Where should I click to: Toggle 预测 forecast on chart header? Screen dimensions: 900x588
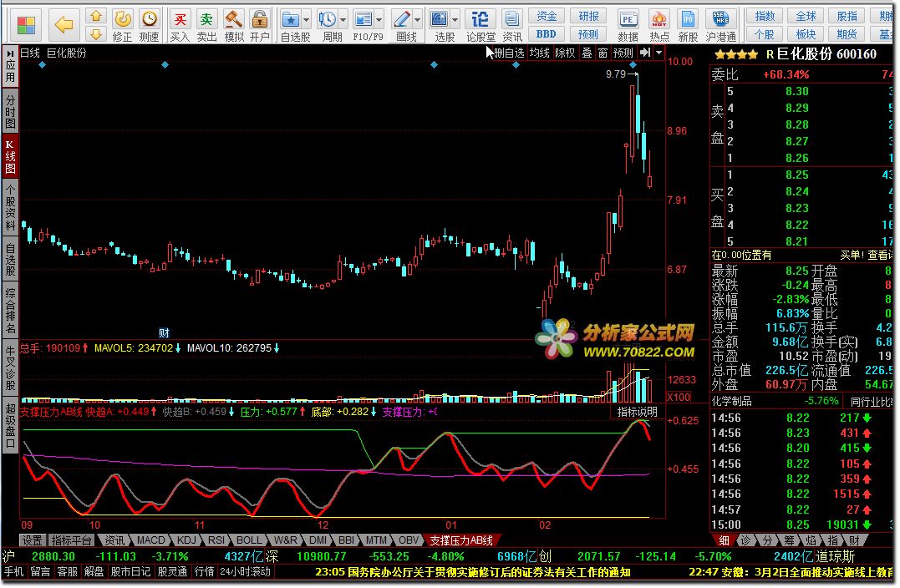[x=623, y=53]
